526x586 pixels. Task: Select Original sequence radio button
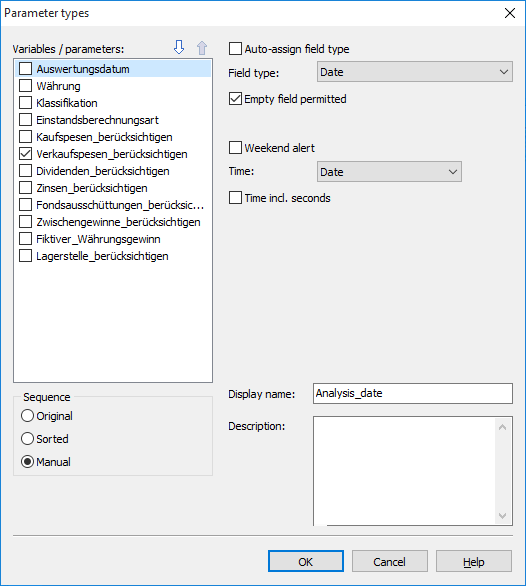click(27, 416)
